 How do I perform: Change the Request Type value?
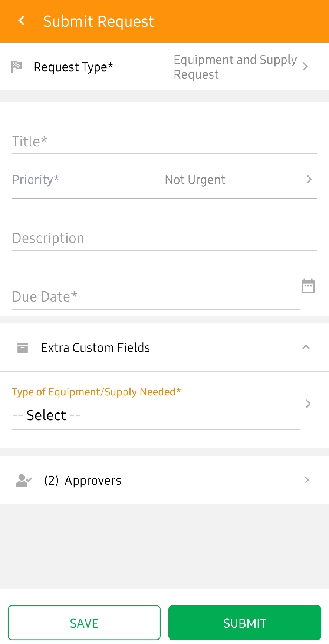point(235,67)
